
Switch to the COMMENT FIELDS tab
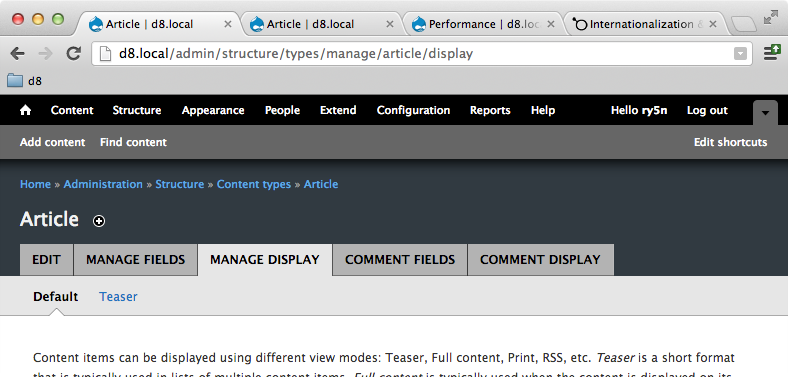click(400, 259)
